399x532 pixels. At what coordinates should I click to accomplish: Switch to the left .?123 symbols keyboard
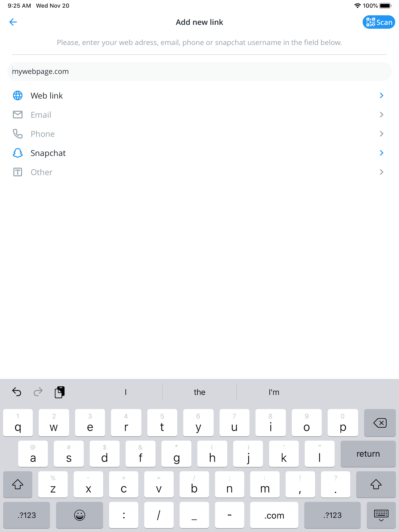coord(26,515)
